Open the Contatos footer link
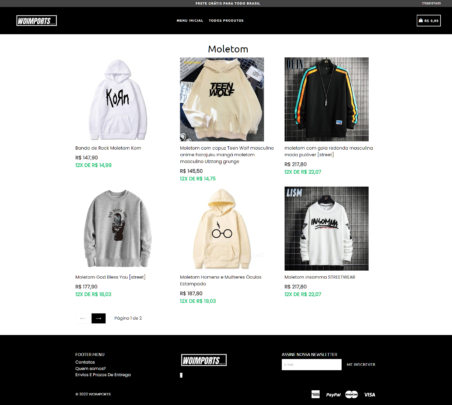The image size is (452, 405). [x=85, y=362]
